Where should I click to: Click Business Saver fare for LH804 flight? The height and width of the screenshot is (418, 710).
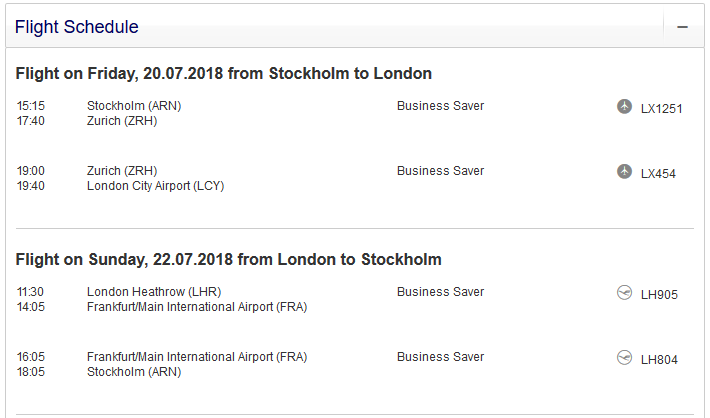440,357
